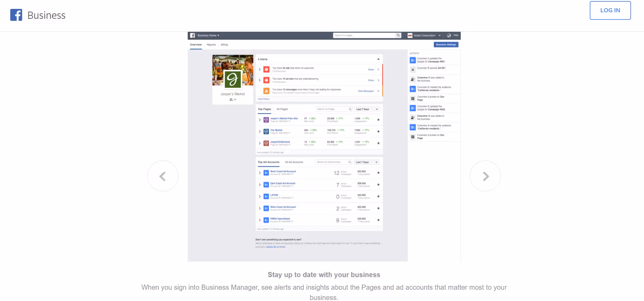The height and width of the screenshot is (301, 644).
Task: Toggle the star for EMEA Specialized
Action: 378,220
